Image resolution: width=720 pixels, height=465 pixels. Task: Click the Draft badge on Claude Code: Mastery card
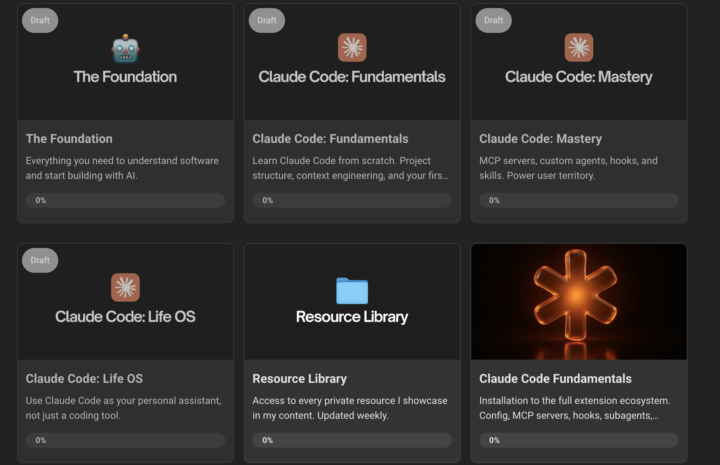tap(494, 20)
